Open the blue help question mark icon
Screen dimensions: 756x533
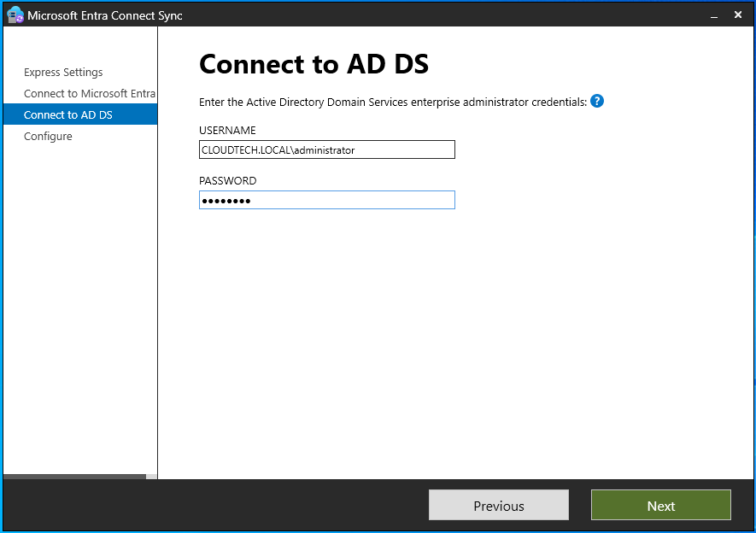click(597, 101)
